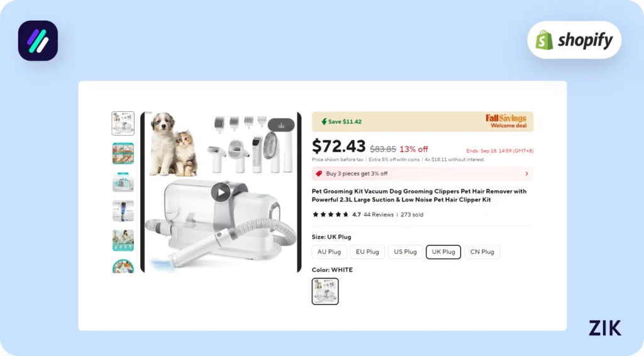
Task: Select the EU Plug size option
Action: [367, 252]
